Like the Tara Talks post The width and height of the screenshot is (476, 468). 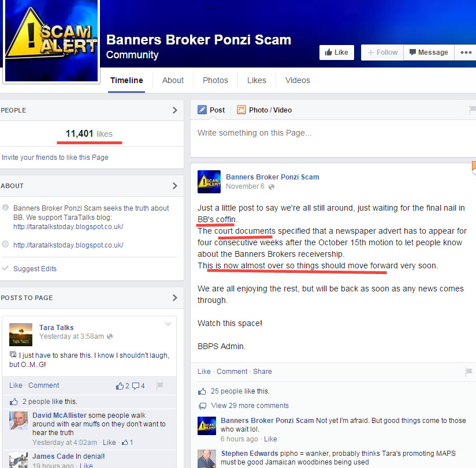[16, 385]
